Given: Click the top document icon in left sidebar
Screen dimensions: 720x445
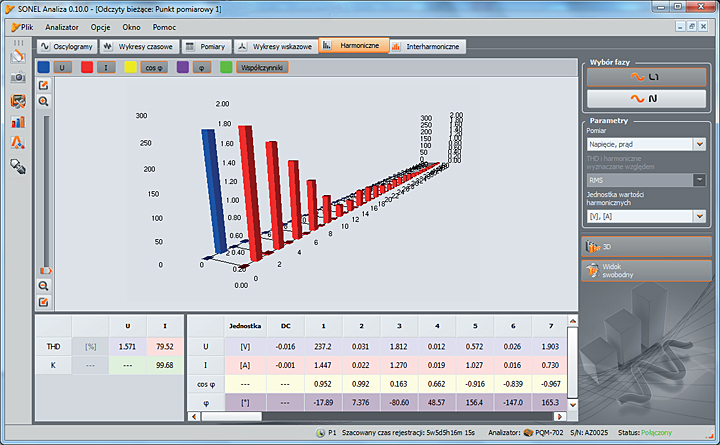Looking at the screenshot, I should [x=18, y=56].
